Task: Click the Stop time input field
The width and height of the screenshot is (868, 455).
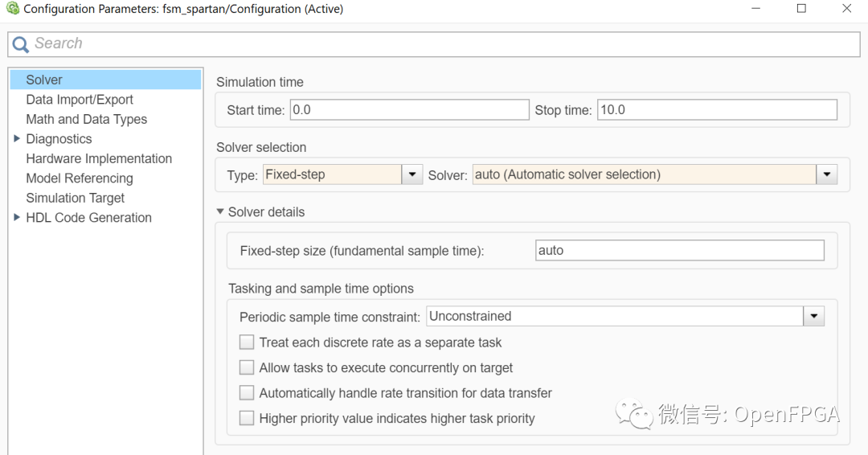Action: pyautogui.click(x=716, y=110)
